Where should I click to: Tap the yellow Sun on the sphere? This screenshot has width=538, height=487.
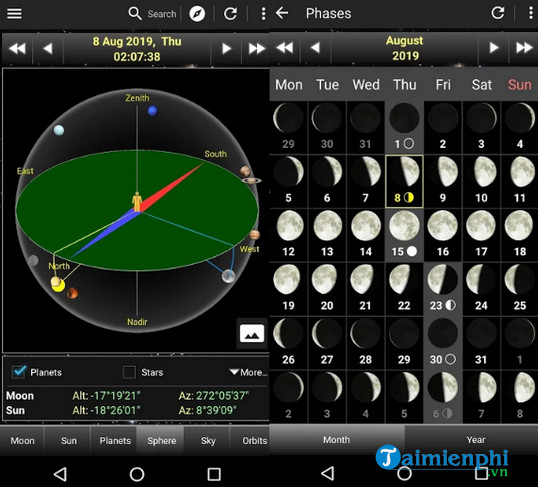[x=58, y=286]
